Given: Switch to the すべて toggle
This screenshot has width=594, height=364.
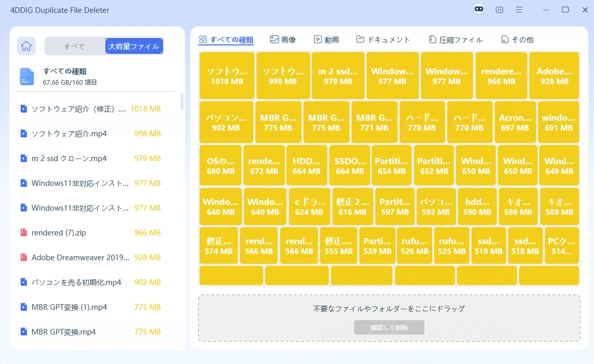Looking at the screenshot, I should tap(74, 46).
